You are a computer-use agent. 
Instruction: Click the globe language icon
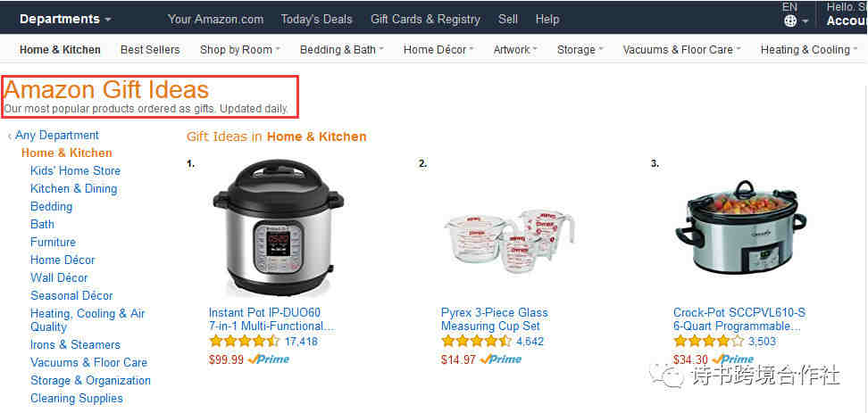pyautogui.click(x=790, y=21)
